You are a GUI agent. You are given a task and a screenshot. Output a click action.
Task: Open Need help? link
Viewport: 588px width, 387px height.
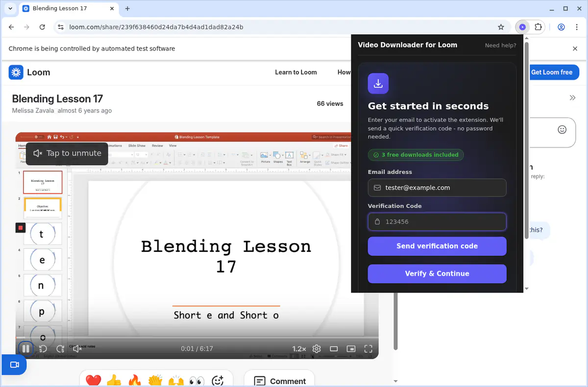[x=500, y=46]
